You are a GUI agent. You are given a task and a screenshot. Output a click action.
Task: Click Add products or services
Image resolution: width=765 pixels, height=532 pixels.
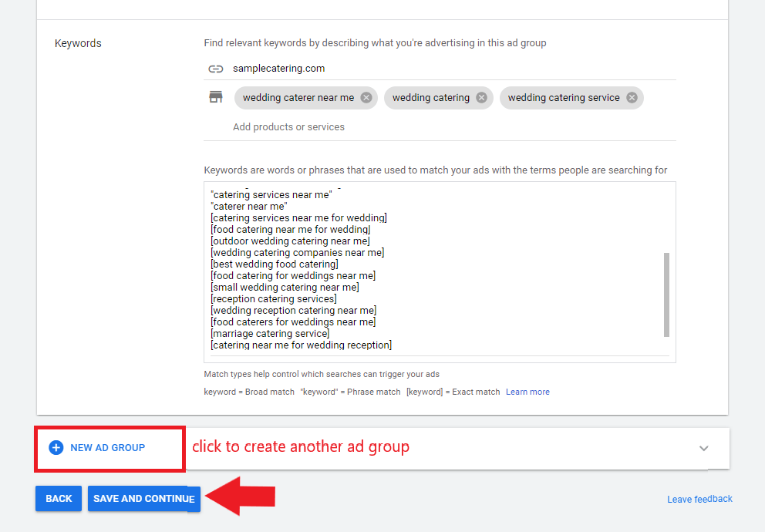point(288,126)
